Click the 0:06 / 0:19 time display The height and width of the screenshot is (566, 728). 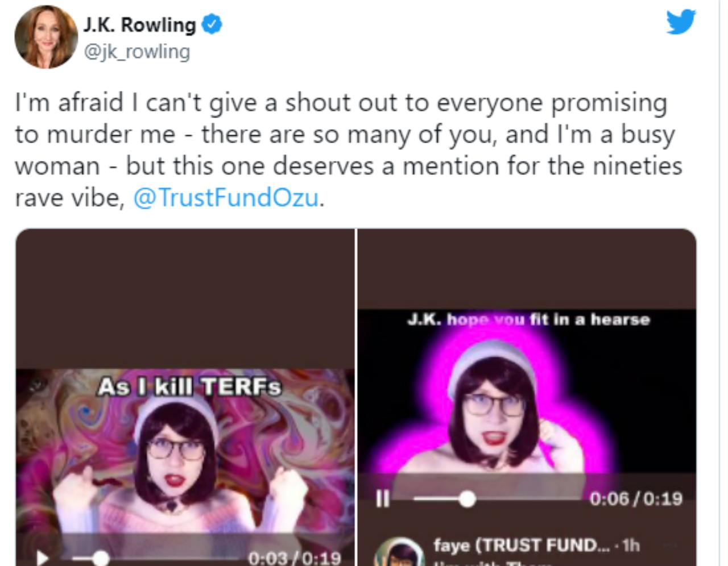[x=635, y=499]
